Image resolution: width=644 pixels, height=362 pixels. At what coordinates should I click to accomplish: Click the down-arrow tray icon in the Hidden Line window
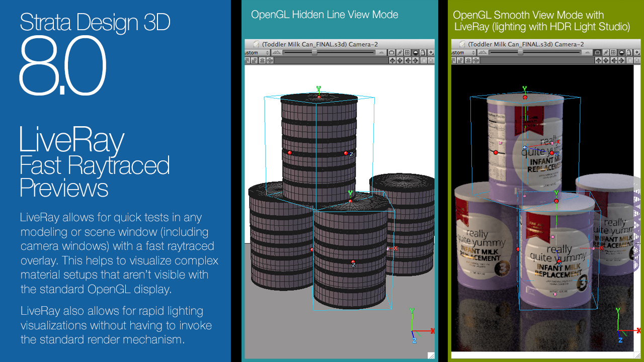pos(270,60)
